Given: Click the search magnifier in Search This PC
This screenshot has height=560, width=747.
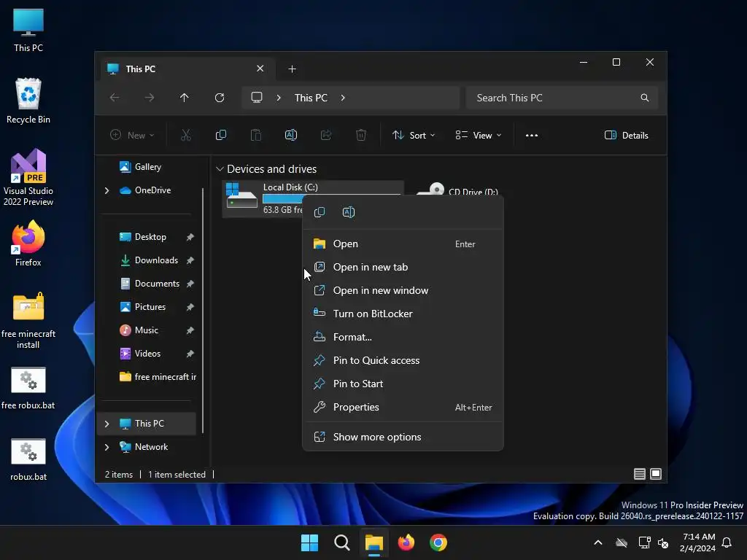Looking at the screenshot, I should [x=645, y=98].
